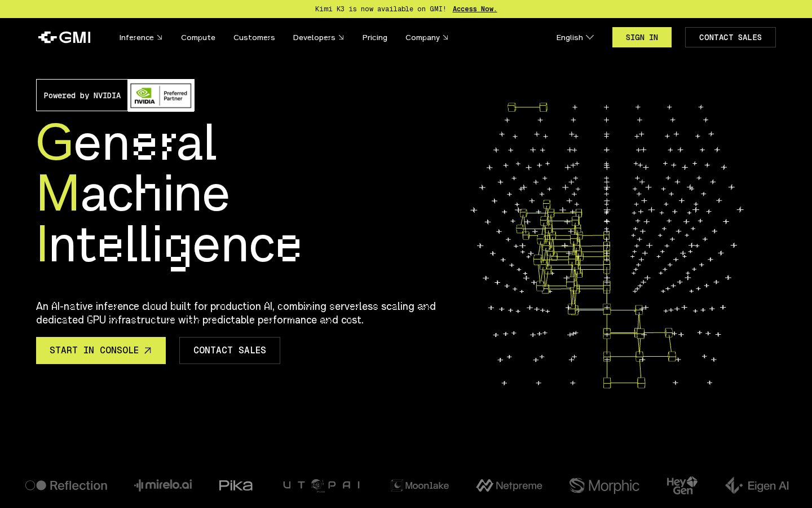
Task: Click CONTACT SALES in the header
Action: coord(730,37)
